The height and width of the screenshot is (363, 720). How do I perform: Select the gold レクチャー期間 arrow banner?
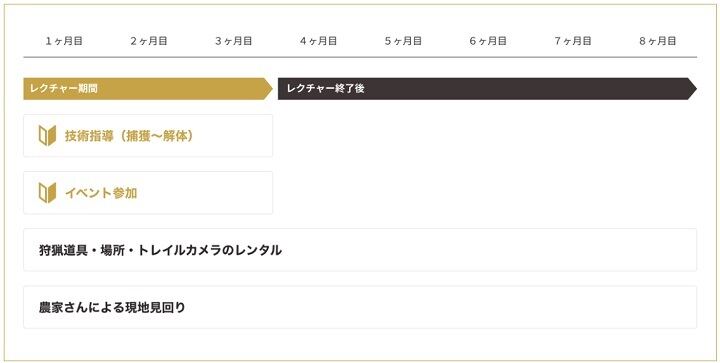coord(148,89)
